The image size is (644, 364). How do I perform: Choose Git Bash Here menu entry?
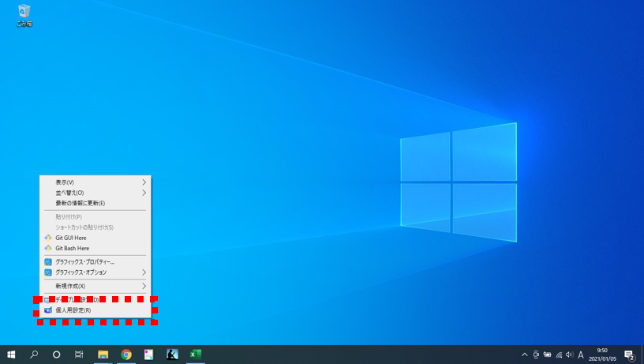point(95,248)
